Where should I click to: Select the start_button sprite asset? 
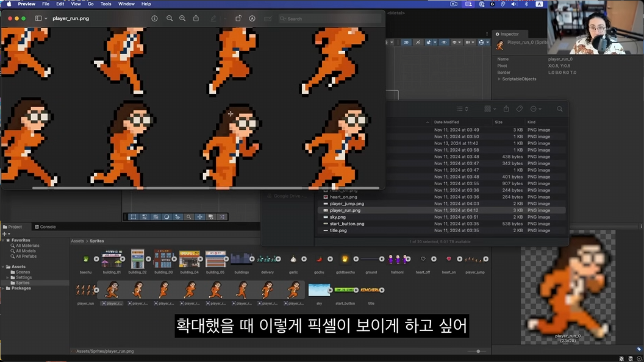pyautogui.click(x=344, y=290)
